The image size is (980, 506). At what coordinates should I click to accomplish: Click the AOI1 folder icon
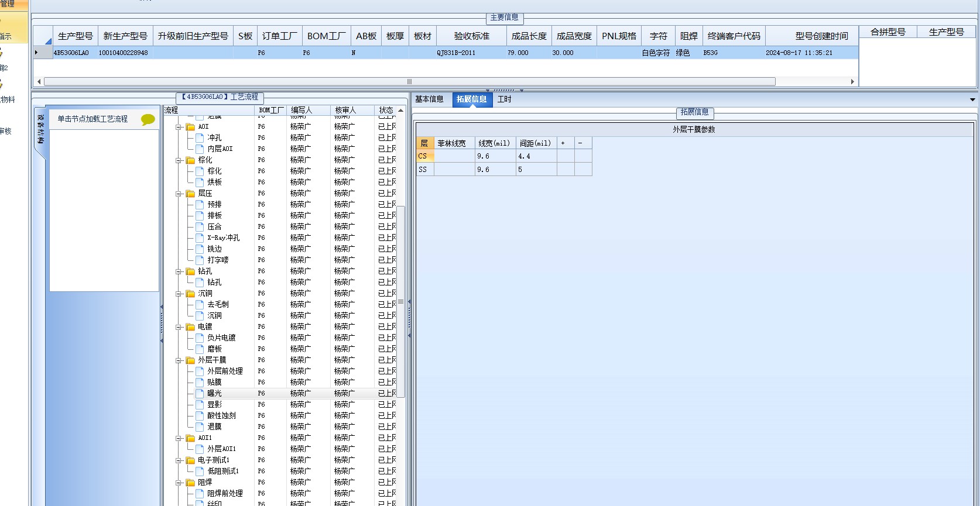coord(190,438)
